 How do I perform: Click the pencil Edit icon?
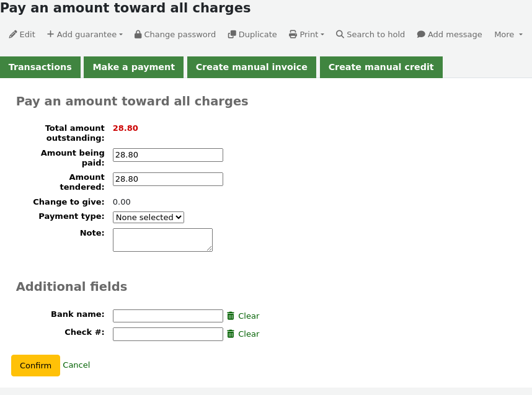[x=13, y=34]
